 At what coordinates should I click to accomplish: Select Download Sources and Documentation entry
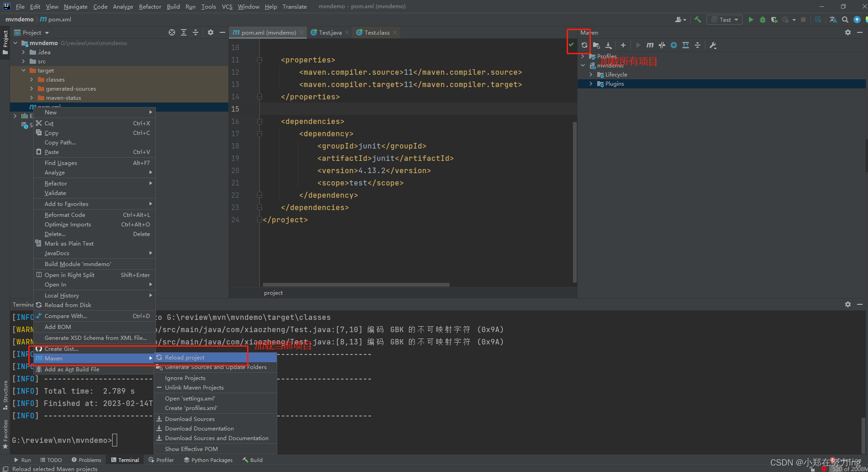(216, 438)
